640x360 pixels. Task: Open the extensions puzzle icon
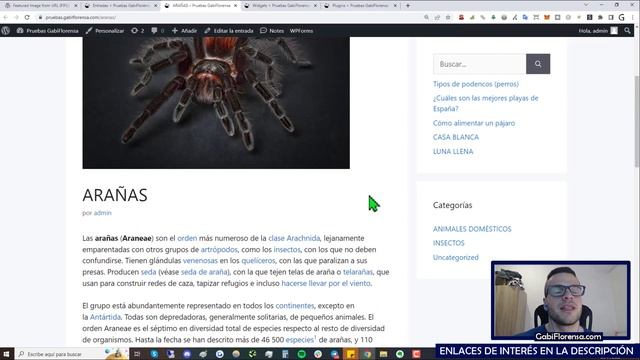[600, 17]
